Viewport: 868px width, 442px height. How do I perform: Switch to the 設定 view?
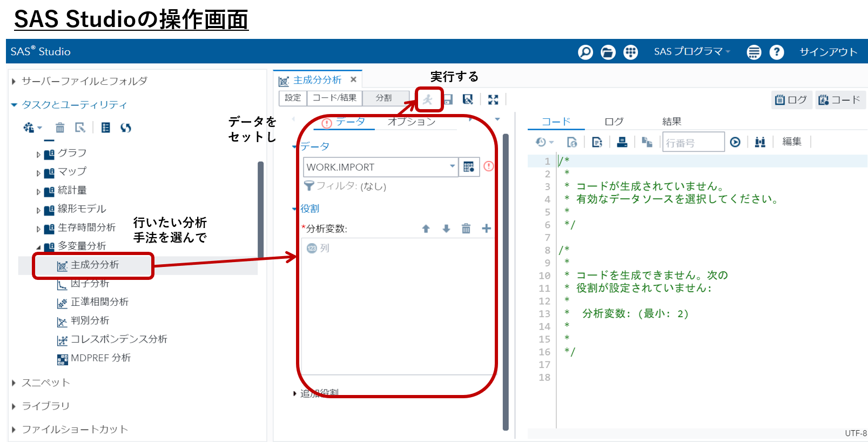pyautogui.click(x=293, y=98)
